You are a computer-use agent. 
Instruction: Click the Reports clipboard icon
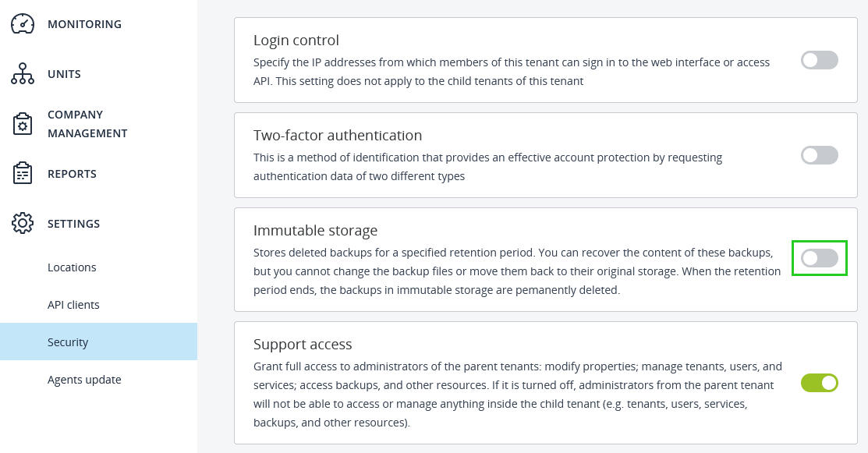pos(23,174)
